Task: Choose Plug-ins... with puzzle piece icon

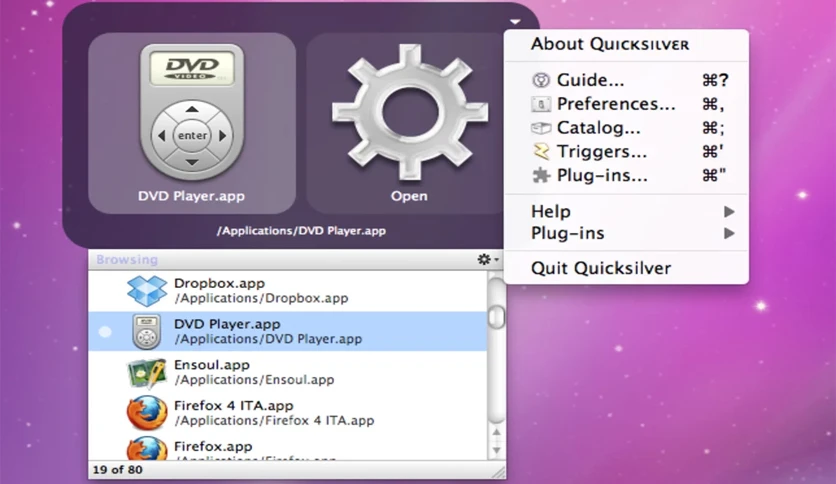Action: [x=626, y=175]
